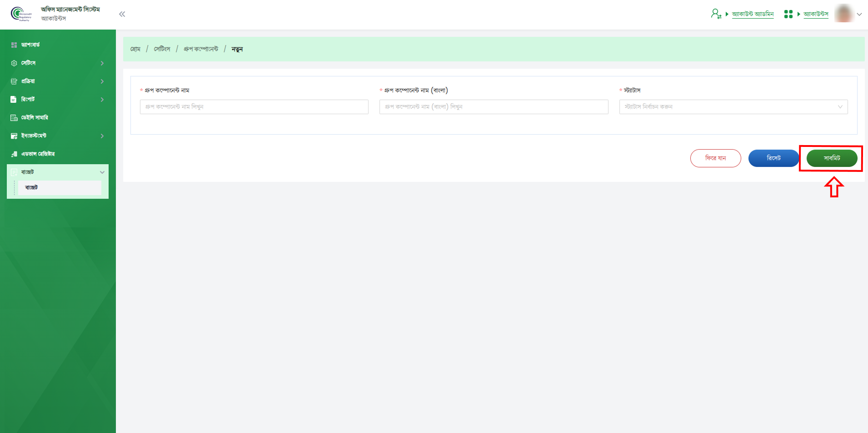
Task: Click the Microcredit Regulatory Authority logo
Action: (21, 14)
